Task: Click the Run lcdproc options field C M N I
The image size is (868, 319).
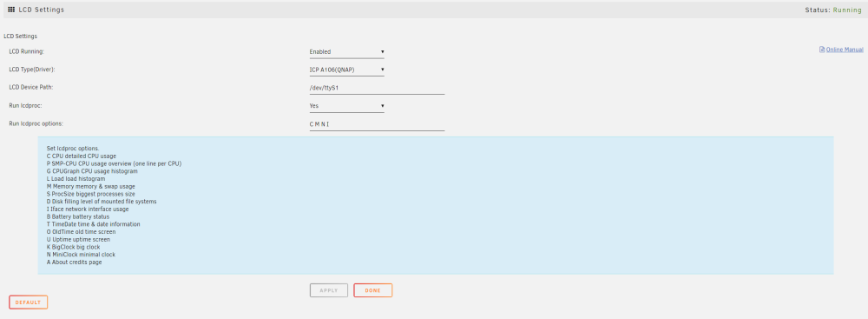Action: click(x=377, y=124)
